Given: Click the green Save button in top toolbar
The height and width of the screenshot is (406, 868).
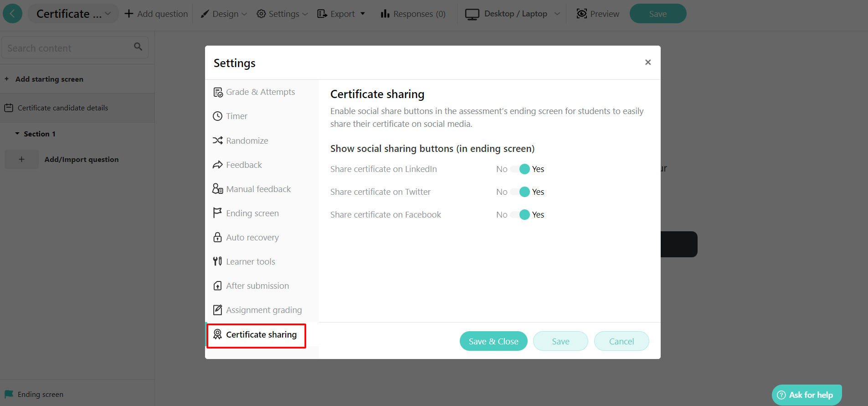Looking at the screenshot, I should [x=658, y=14].
